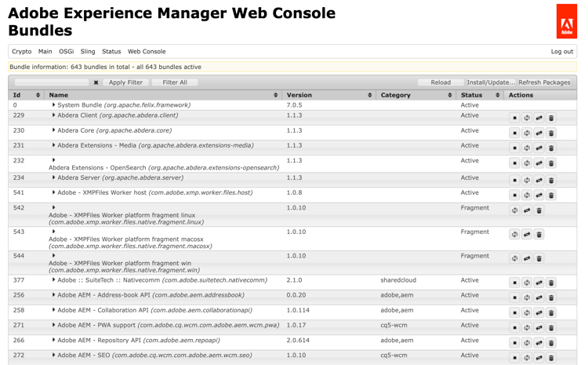Uninstall the PWA support bundle
Image resolution: width=588 pixels, height=365 pixels.
tap(551, 328)
